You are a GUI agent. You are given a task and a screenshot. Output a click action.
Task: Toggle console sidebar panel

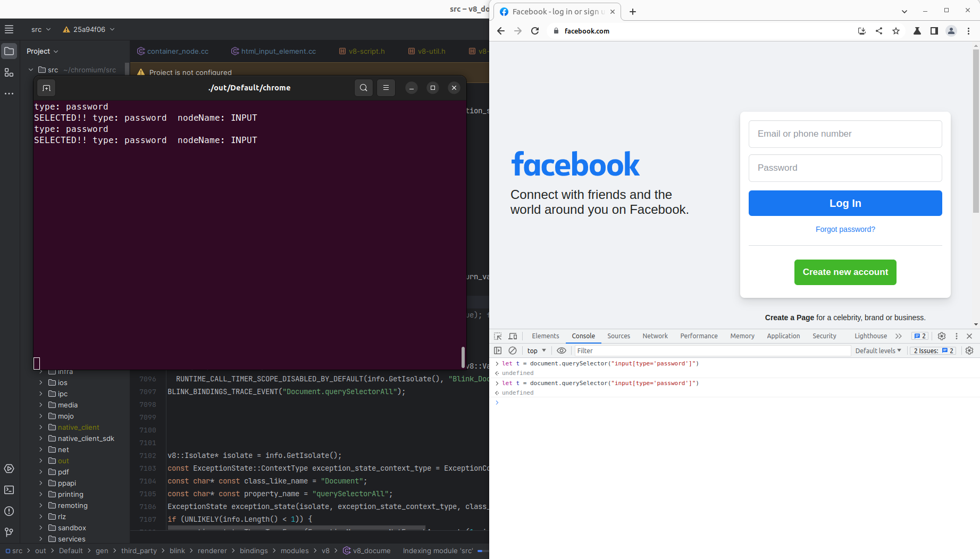point(498,351)
